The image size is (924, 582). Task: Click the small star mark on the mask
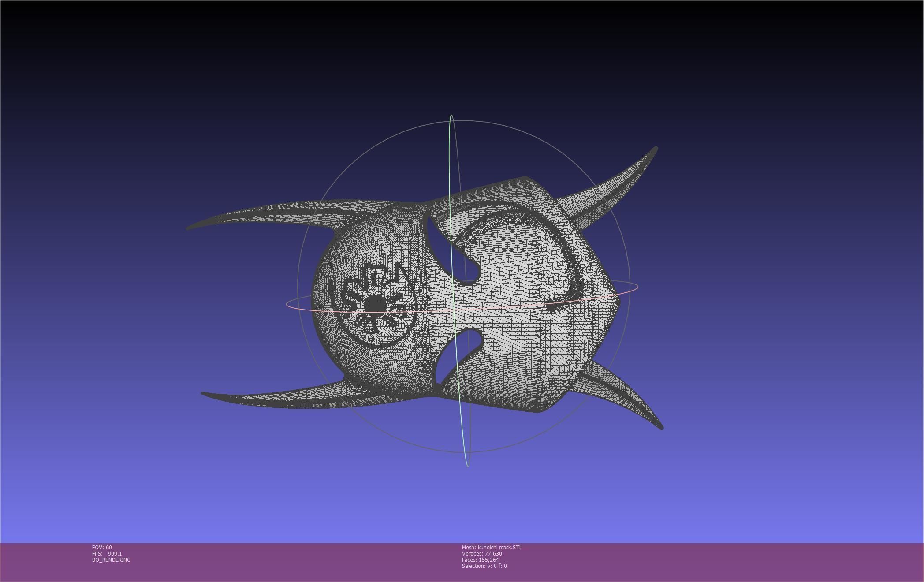click(x=551, y=305)
